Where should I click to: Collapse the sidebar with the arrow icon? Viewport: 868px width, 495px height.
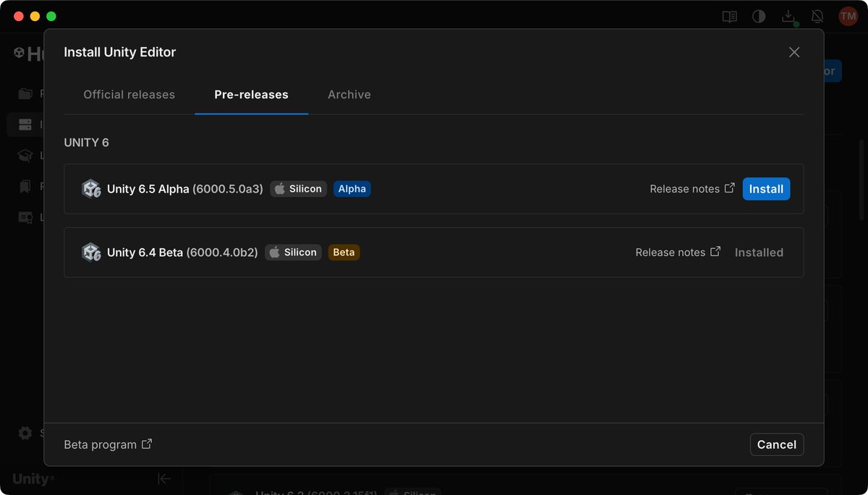tap(164, 478)
